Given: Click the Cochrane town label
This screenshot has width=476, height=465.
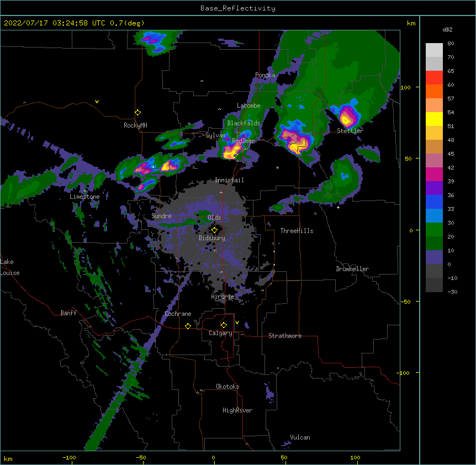Looking at the screenshot, I should 178,314.
